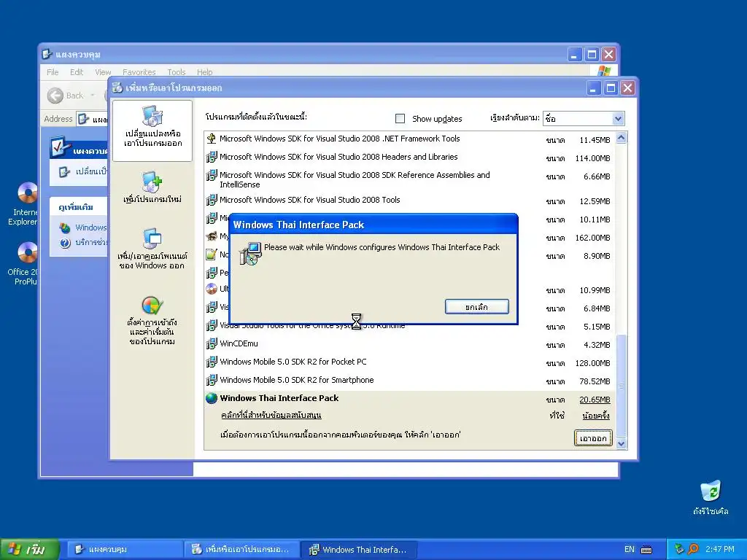Click the orange magnifier tray icon
The image size is (747, 560).
click(693, 549)
